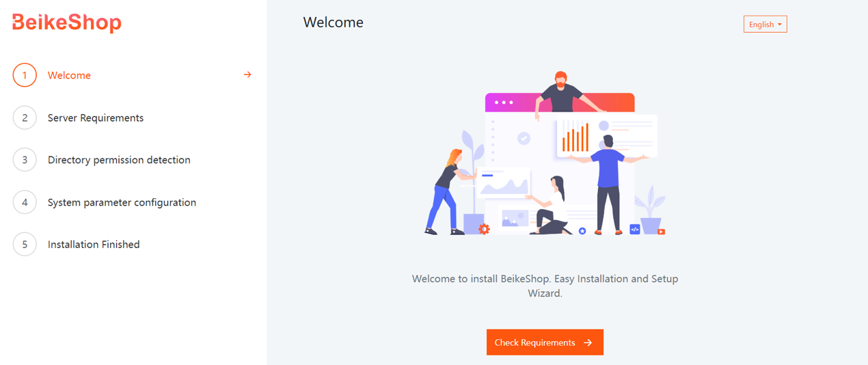868x365 pixels.
Task: Click the Welcome page heading
Action: [334, 23]
